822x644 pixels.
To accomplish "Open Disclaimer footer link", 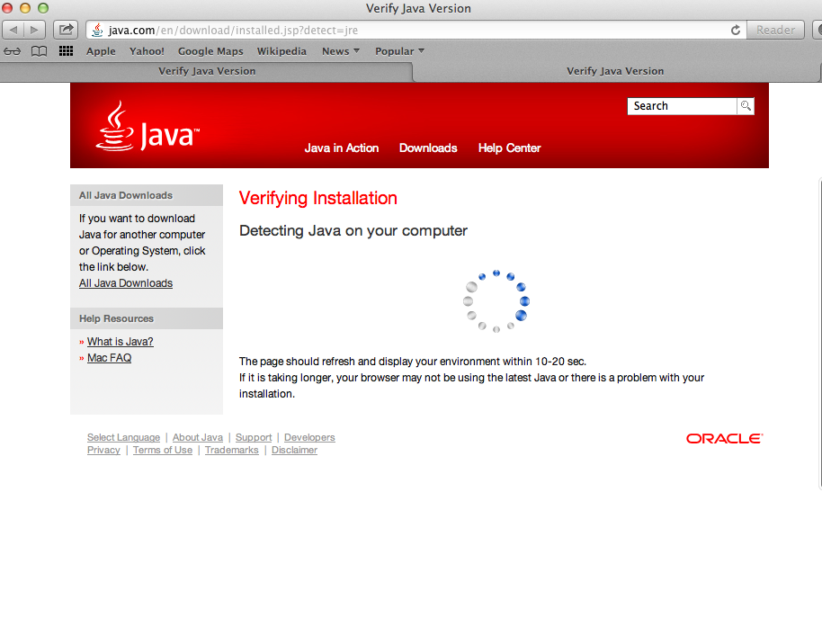I will [295, 450].
